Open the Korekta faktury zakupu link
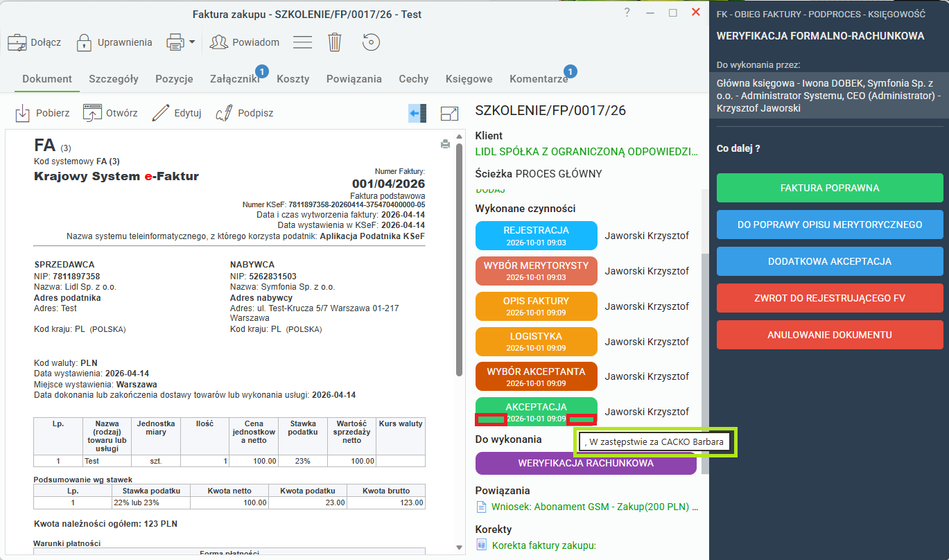This screenshot has width=949, height=560. point(544,545)
